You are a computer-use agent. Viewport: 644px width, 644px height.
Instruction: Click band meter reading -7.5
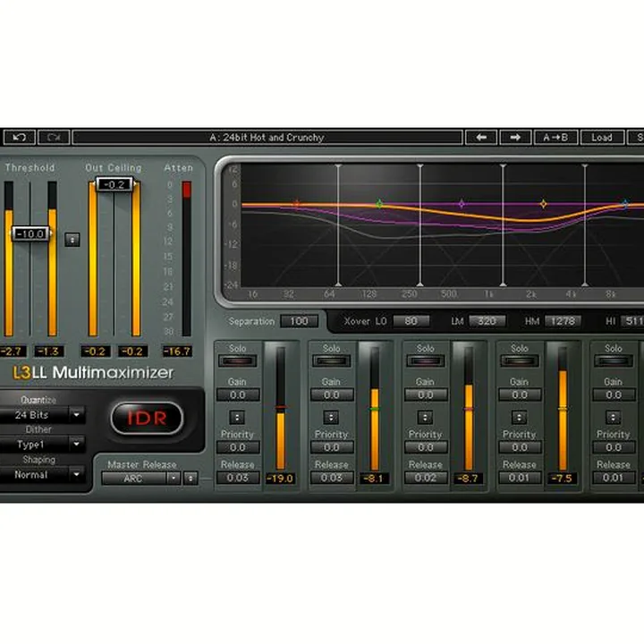562,479
